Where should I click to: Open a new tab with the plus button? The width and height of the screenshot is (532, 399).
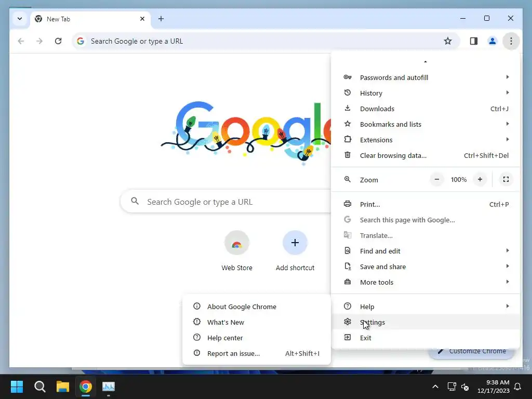(x=161, y=19)
